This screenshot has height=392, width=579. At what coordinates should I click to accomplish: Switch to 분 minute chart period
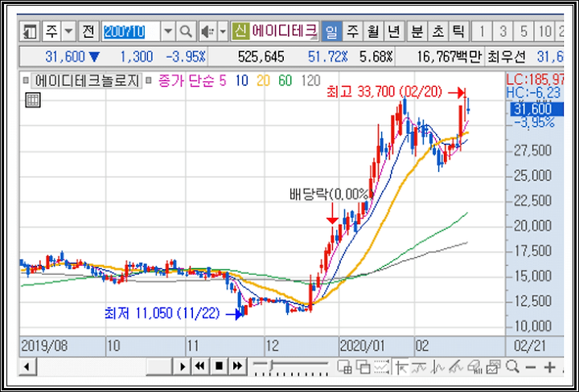(417, 32)
